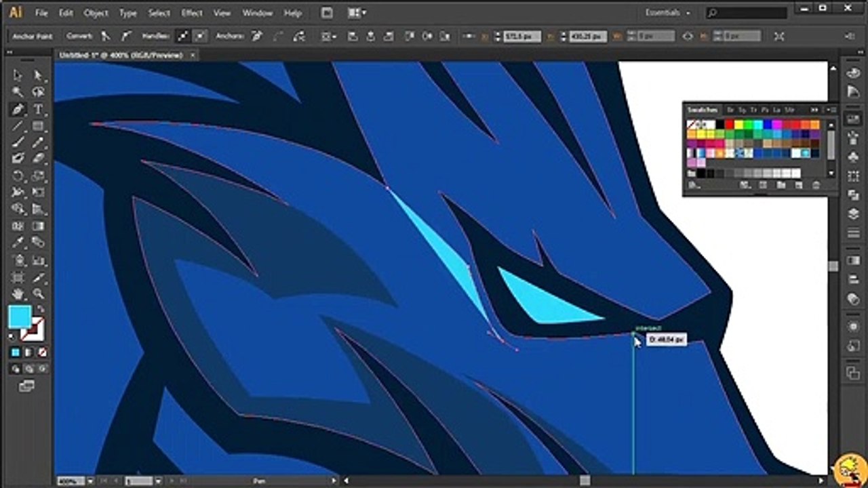
Task: Pick the red swatch in Swatches panel
Action: tap(729, 125)
